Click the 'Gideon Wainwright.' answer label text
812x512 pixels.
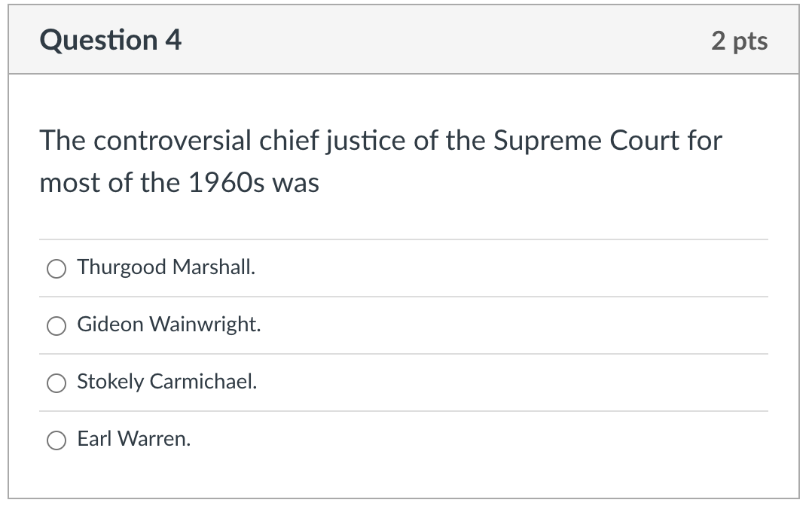pos(169,325)
